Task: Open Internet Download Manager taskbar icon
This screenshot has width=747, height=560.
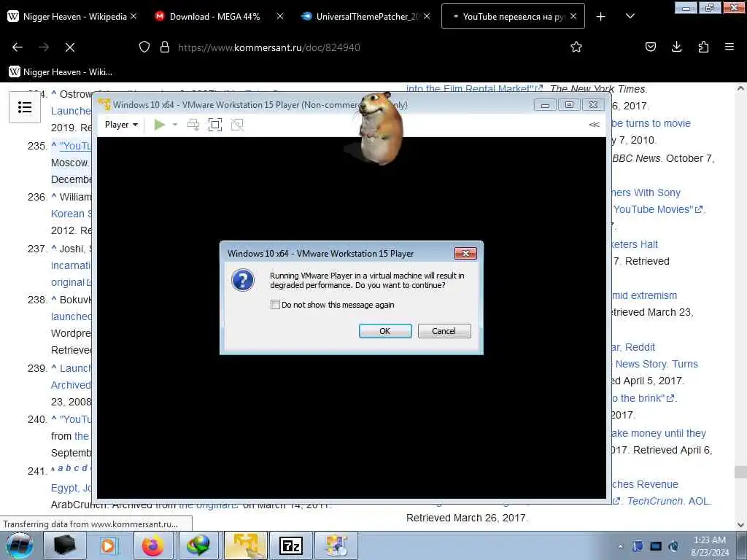Action: coord(198,545)
